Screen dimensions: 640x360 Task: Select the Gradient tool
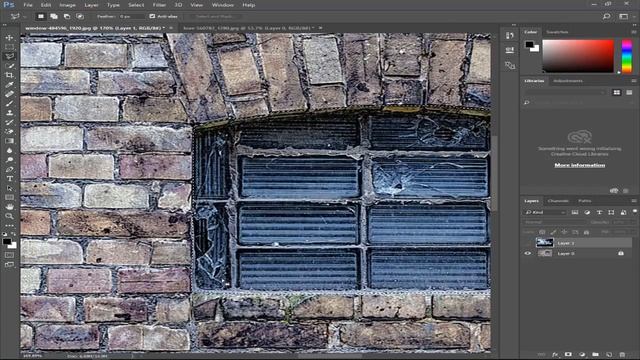click(x=9, y=141)
